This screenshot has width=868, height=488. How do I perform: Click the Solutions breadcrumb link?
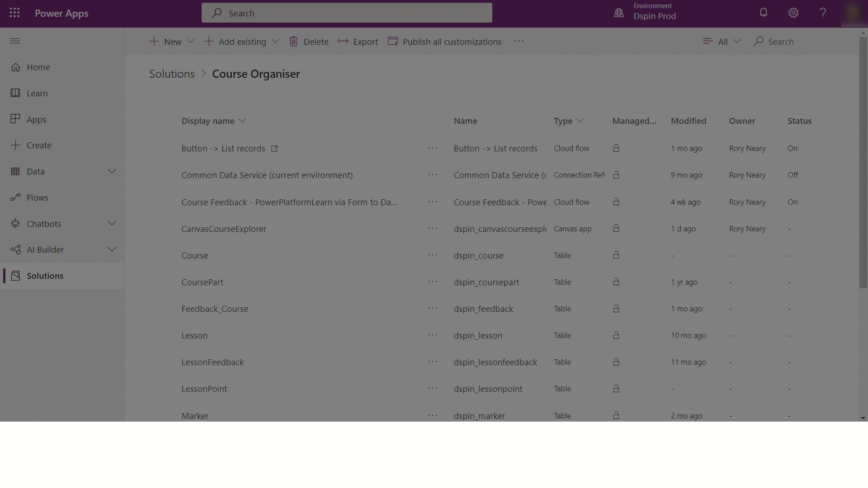(171, 73)
